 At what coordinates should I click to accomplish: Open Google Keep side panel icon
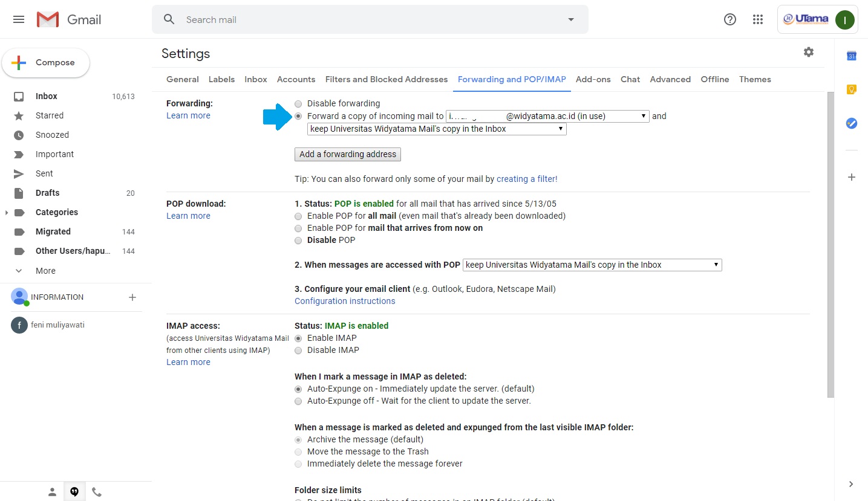(851, 89)
